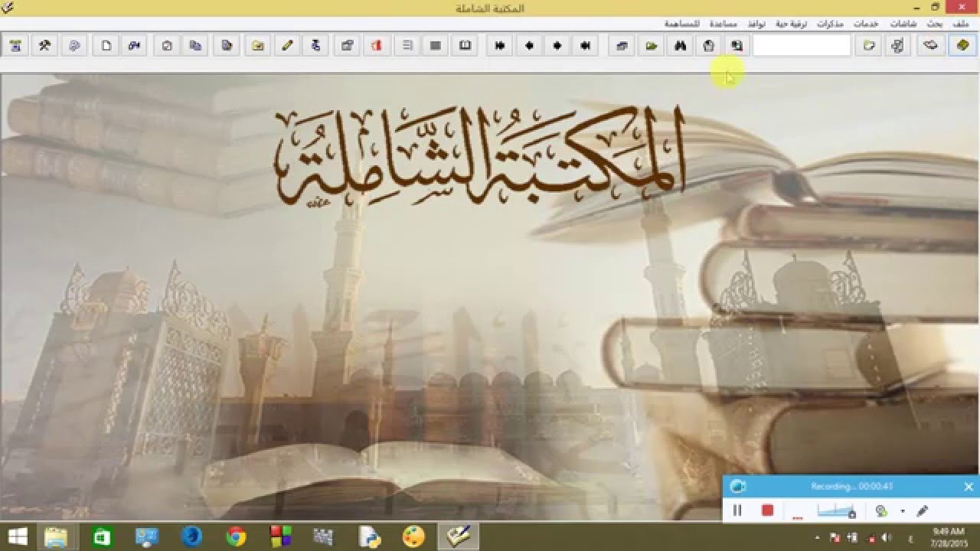Close the recording panel
The height and width of the screenshot is (551, 980).
click(x=969, y=487)
